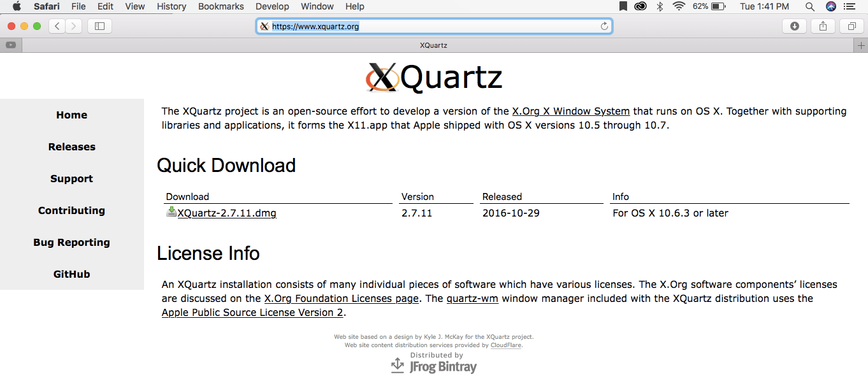Image resolution: width=868 pixels, height=386 pixels.
Task: Check battery 62% indicator
Action: [709, 6]
